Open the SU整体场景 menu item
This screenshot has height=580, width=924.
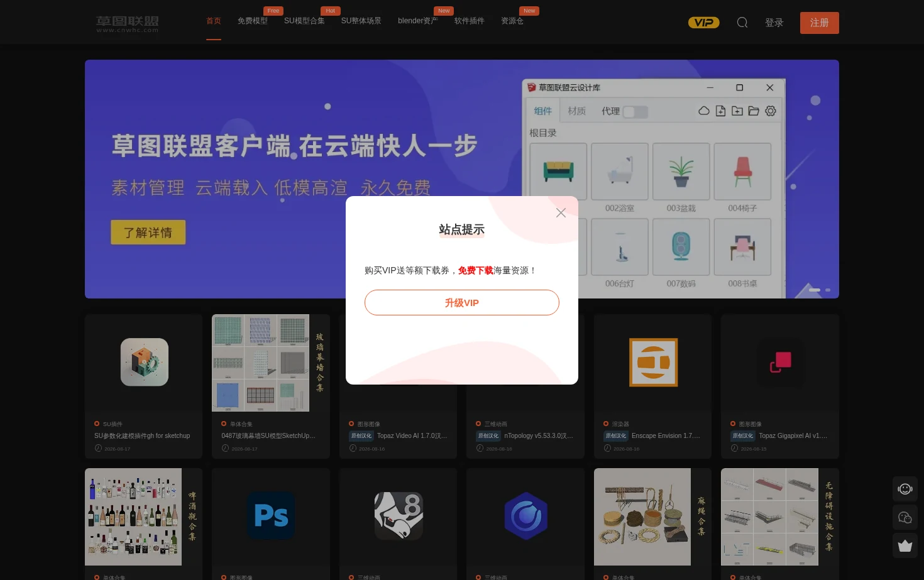(x=361, y=21)
